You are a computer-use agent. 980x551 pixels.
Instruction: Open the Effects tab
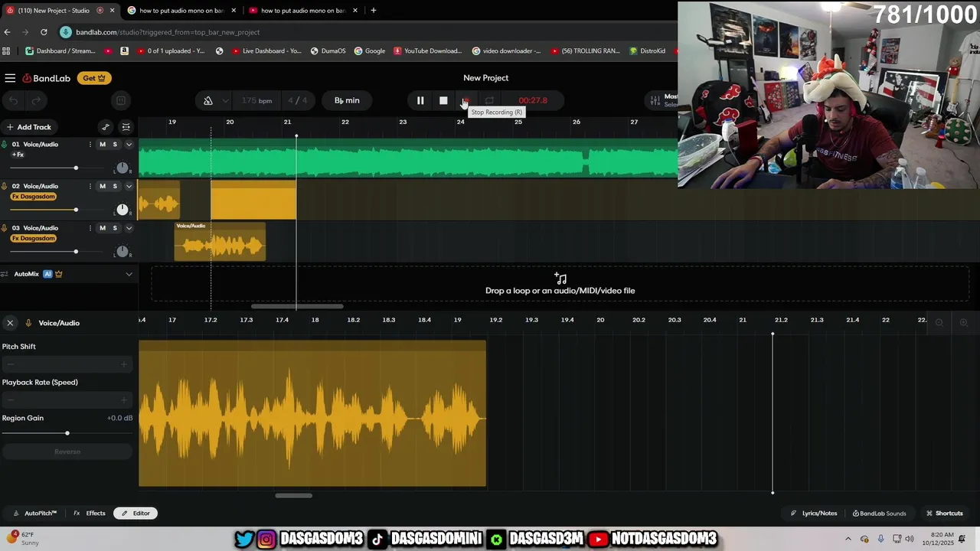pos(90,514)
